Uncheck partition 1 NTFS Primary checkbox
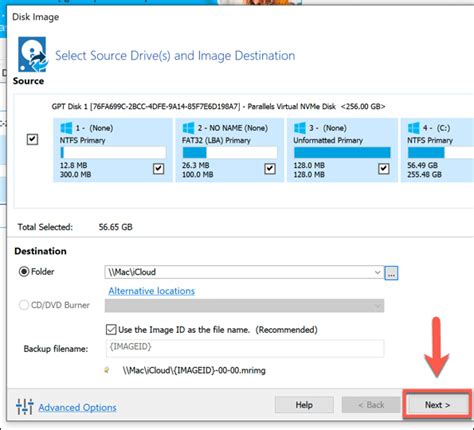 pyautogui.click(x=158, y=169)
